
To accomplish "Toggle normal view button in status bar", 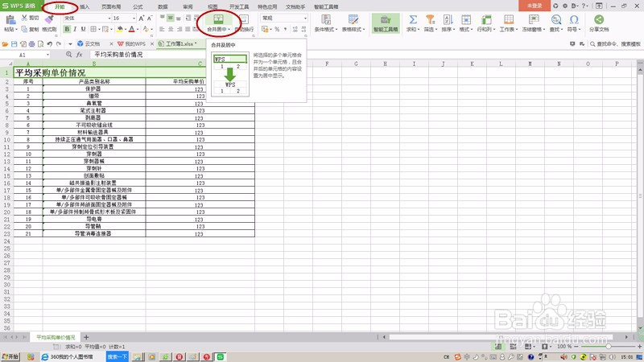I will (x=497, y=347).
